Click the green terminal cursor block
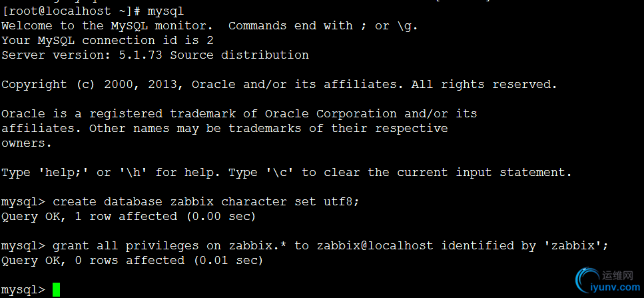The width and height of the screenshot is (644, 298). coord(57,289)
